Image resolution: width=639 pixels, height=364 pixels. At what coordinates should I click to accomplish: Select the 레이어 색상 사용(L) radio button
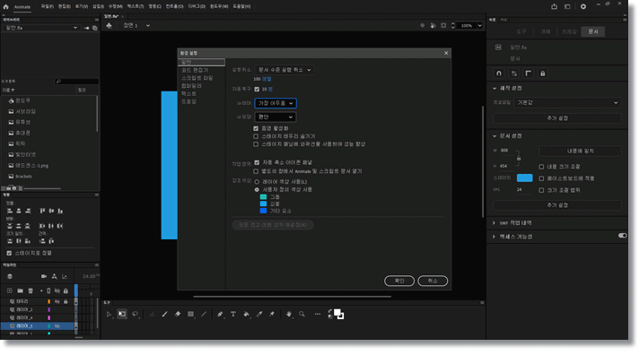tap(257, 182)
